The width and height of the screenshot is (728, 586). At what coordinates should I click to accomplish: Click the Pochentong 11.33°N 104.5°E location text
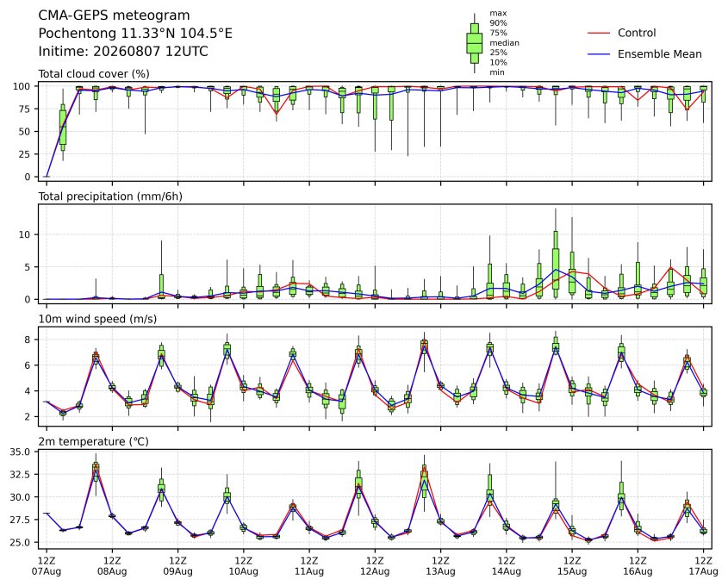pyautogui.click(x=135, y=34)
